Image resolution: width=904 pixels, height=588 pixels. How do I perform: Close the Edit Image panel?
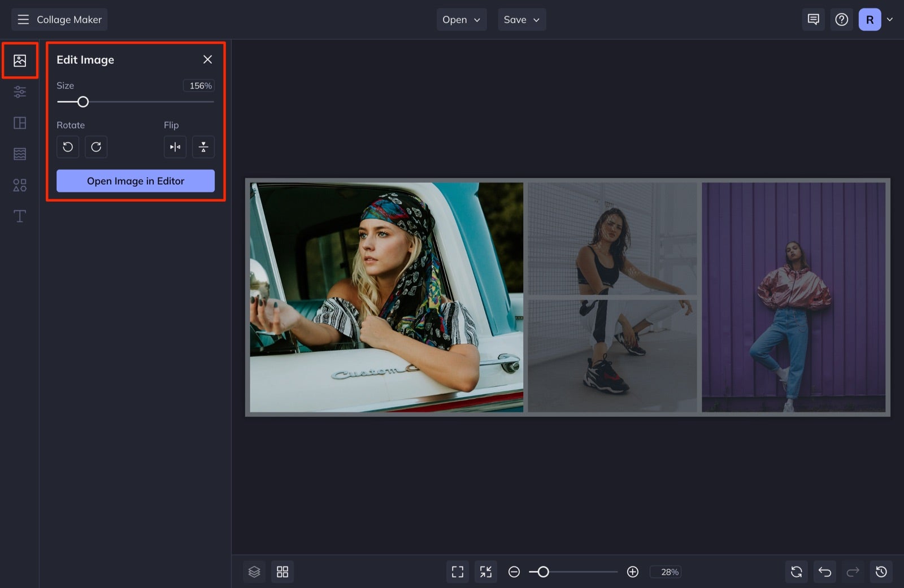[x=207, y=59]
